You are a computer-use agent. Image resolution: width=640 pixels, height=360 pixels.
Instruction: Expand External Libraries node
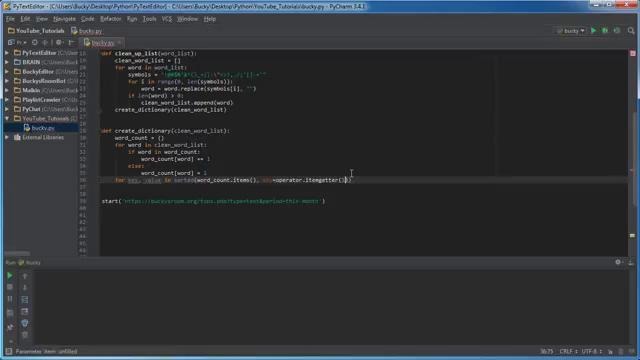[7, 138]
